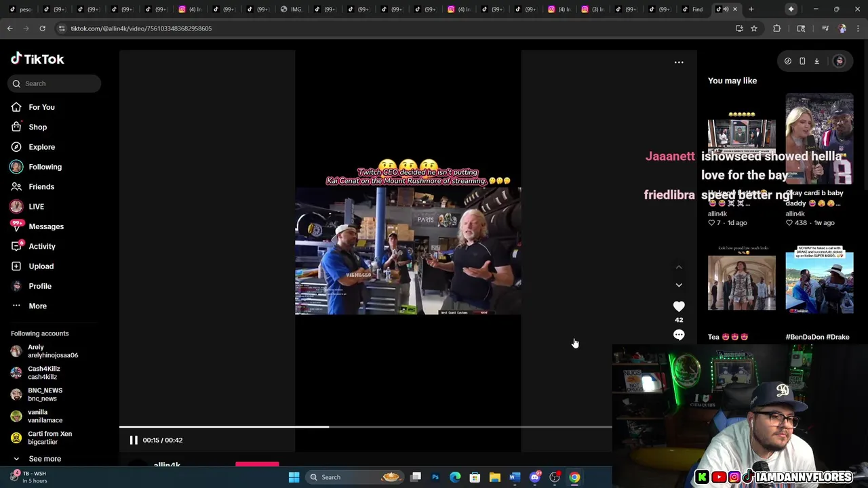Open Discord from the taskbar

(535, 477)
